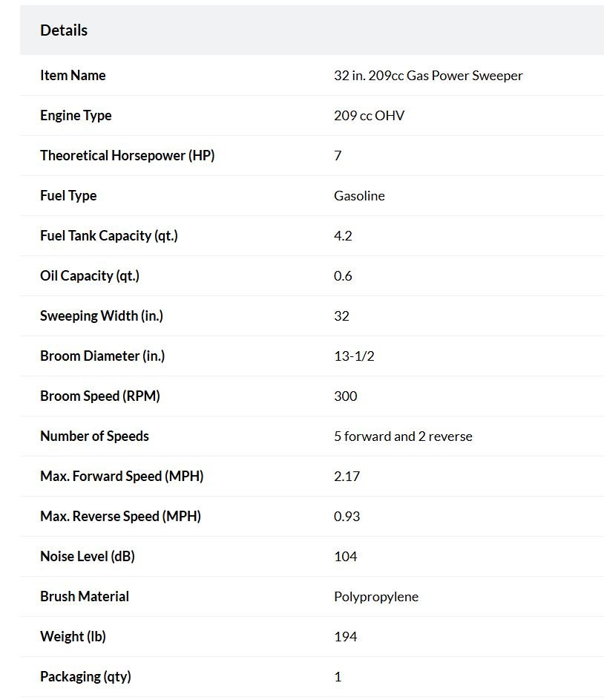Click the Oil Capacity value 0.6

[343, 276]
